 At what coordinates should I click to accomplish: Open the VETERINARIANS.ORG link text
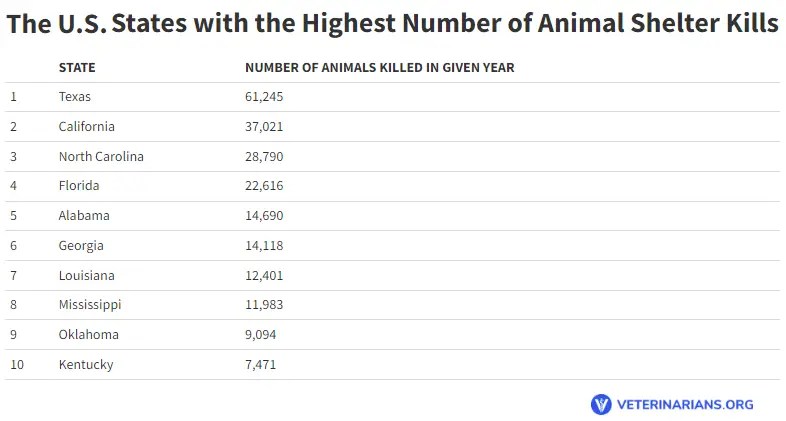click(685, 405)
